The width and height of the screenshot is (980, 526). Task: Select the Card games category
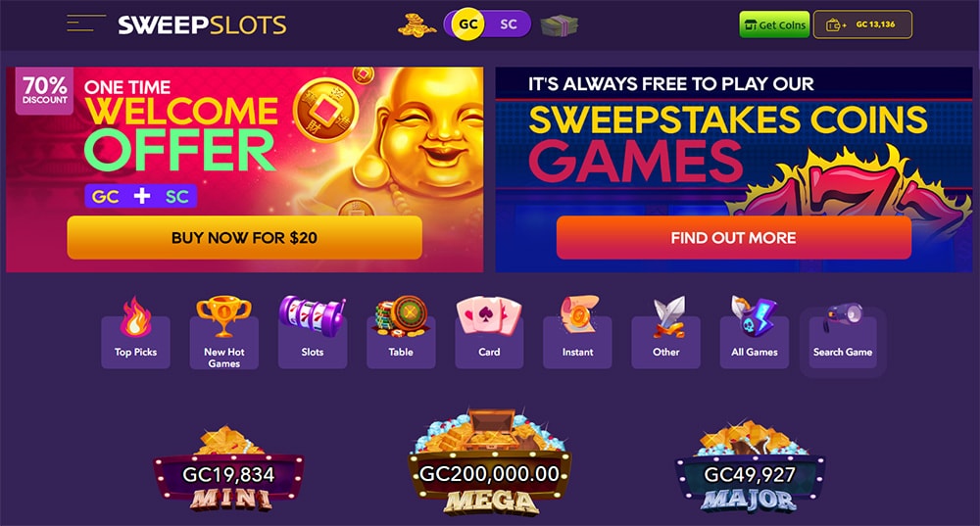pos(489,333)
